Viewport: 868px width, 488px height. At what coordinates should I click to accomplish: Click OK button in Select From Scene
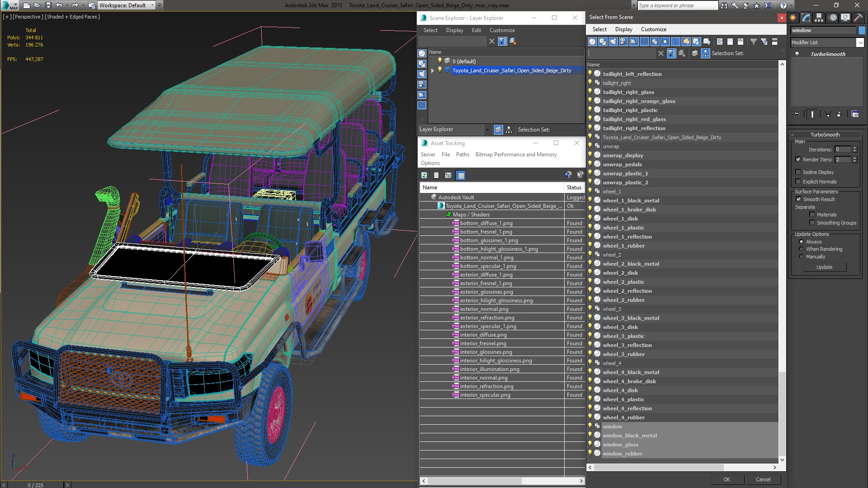(726, 479)
